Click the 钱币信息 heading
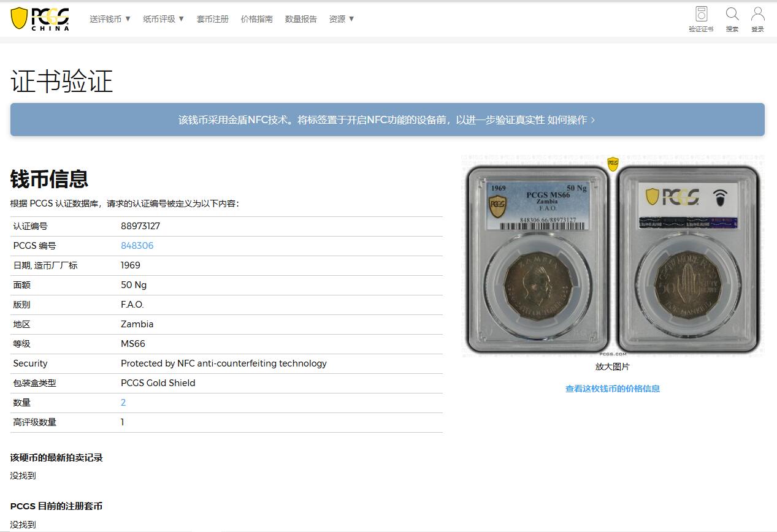777x532 pixels. (50, 179)
